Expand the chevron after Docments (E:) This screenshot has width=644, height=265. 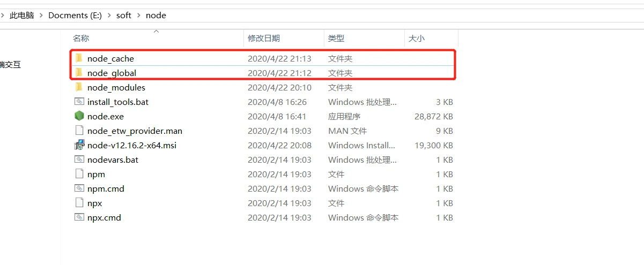(109, 16)
